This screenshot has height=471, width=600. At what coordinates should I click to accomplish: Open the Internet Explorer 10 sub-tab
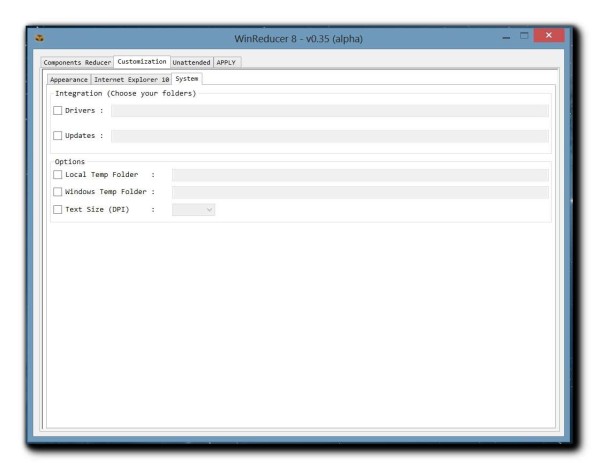click(x=132, y=80)
